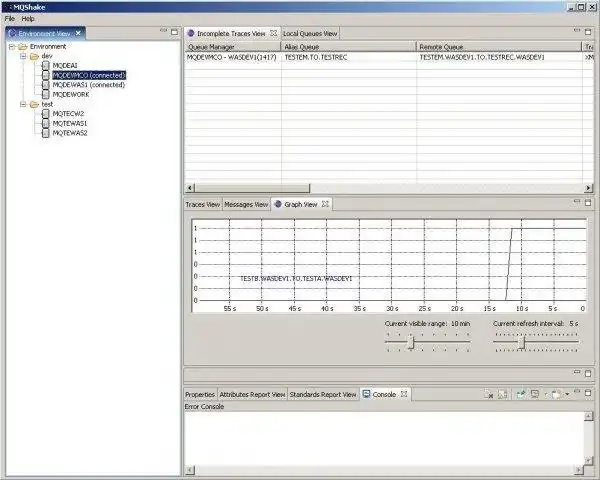This screenshot has width=600, height=480.
Task: Select MQDEWAS1 (connected) tree item
Action: pos(89,85)
